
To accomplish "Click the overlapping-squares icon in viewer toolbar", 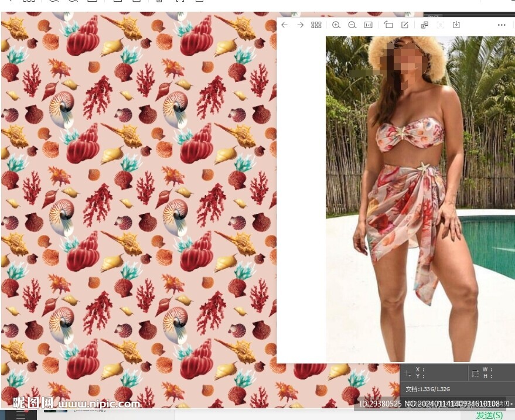I will point(424,25).
